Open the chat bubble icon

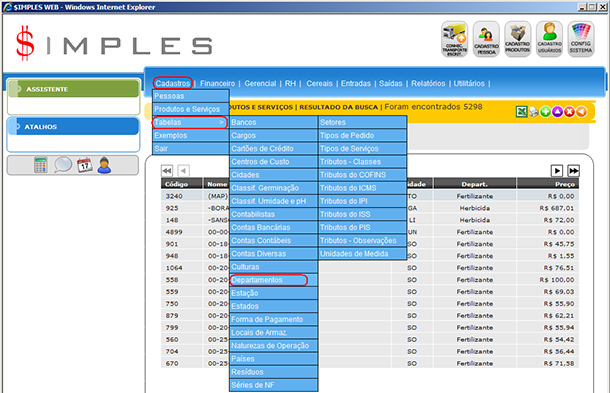pyautogui.click(x=63, y=165)
